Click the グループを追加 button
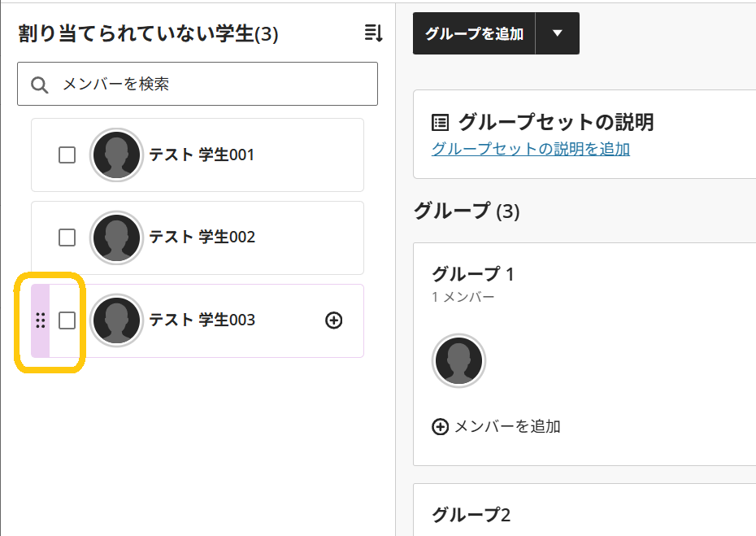 click(474, 33)
